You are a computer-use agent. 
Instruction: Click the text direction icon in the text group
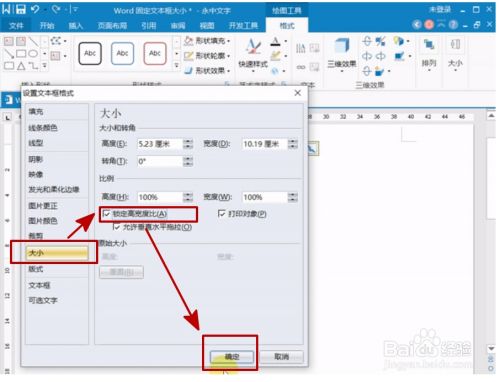300,49
